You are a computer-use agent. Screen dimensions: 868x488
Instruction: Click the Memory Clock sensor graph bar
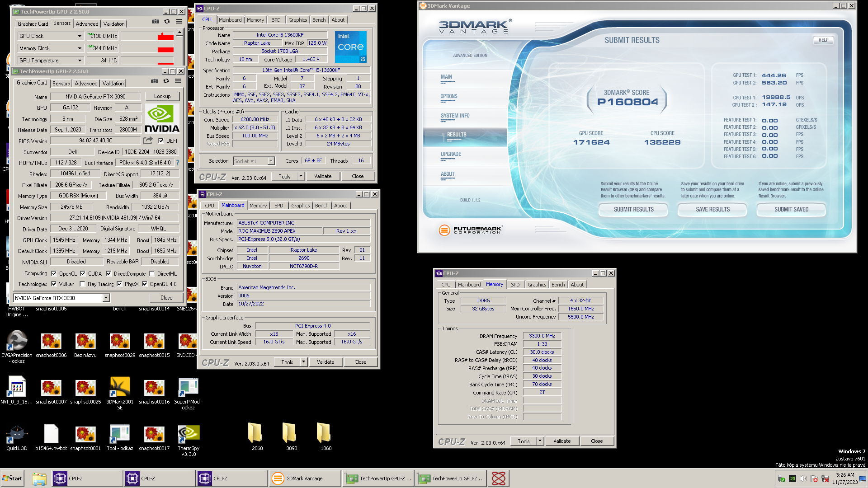click(x=147, y=48)
